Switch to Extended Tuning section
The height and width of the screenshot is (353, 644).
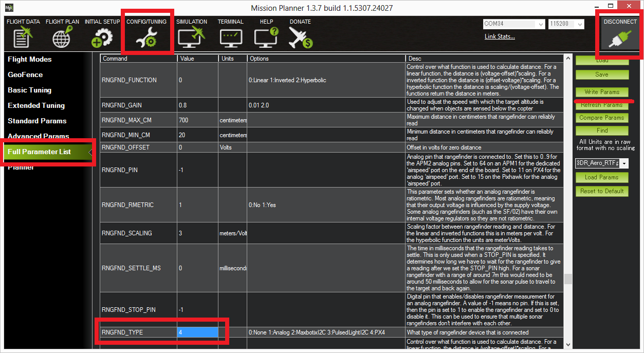point(36,105)
